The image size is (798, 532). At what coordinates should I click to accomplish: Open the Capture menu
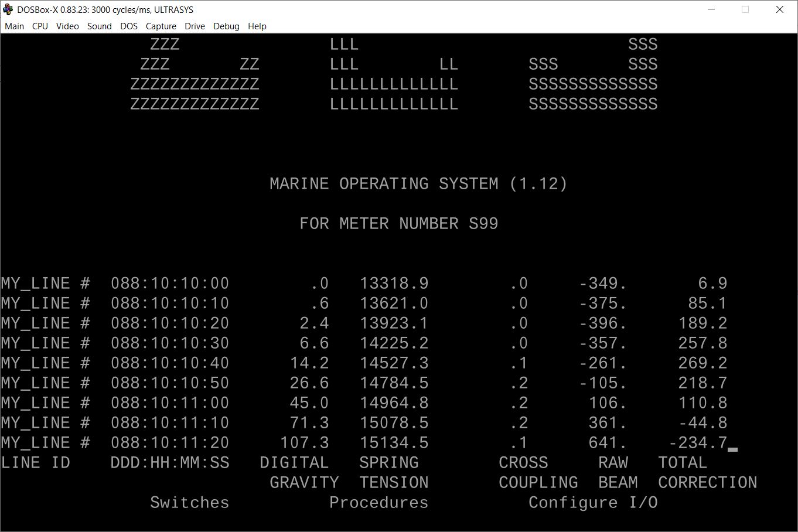click(x=161, y=26)
